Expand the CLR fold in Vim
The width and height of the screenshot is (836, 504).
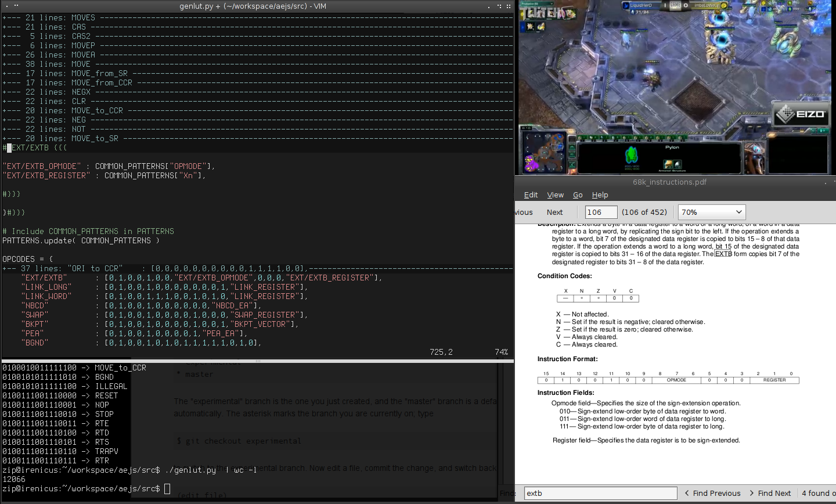point(257,101)
